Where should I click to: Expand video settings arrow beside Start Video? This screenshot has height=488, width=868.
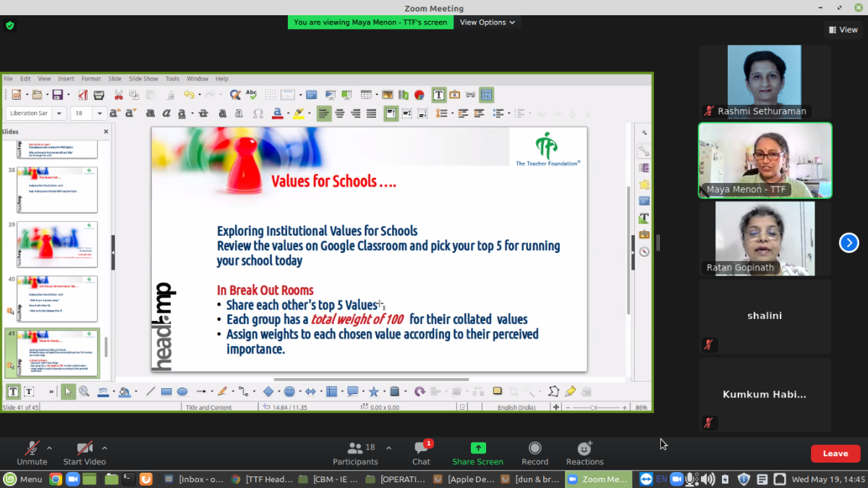click(x=105, y=448)
